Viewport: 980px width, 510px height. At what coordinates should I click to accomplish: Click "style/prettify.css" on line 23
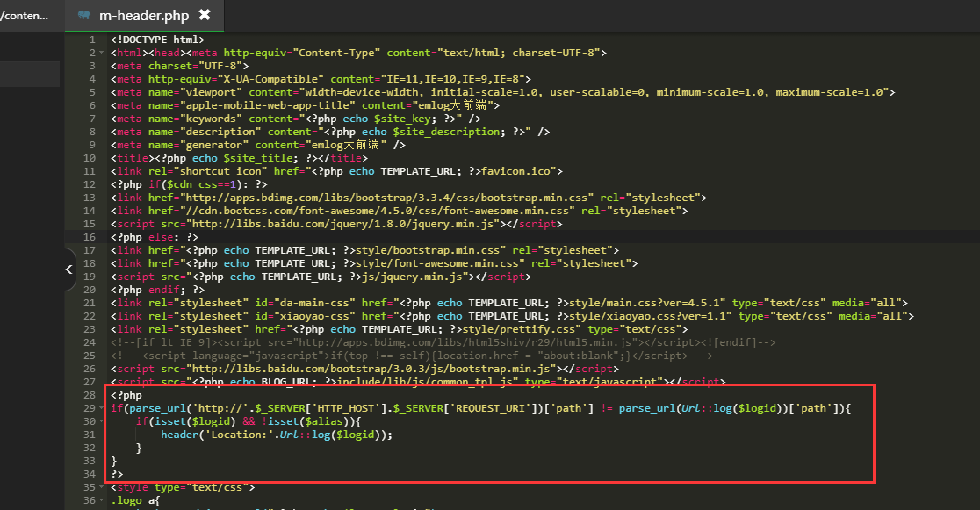[519, 329]
